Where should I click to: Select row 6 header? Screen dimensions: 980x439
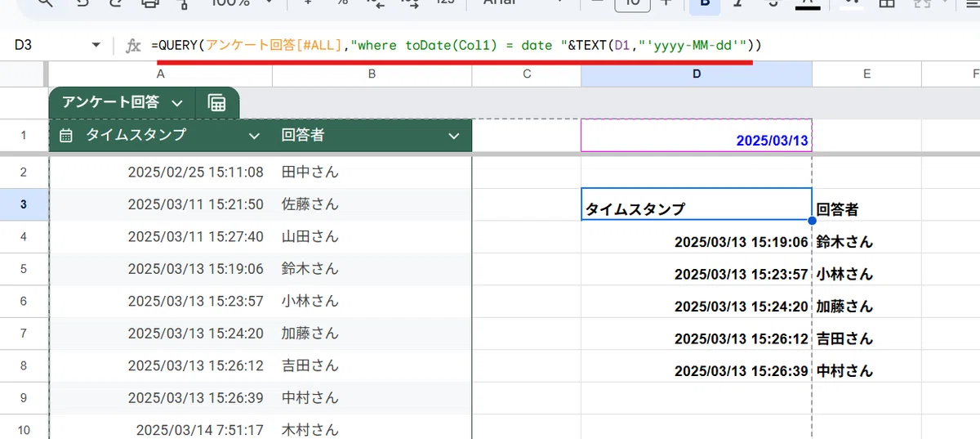click(24, 301)
